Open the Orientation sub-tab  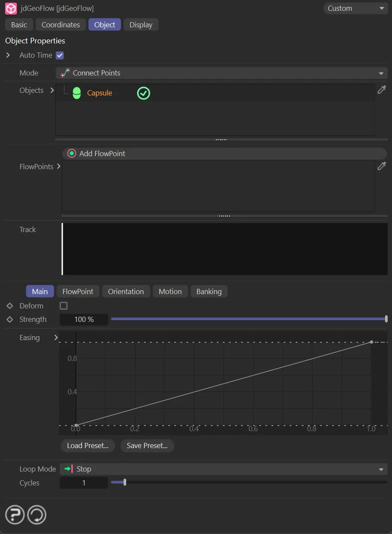[x=126, y=292]
